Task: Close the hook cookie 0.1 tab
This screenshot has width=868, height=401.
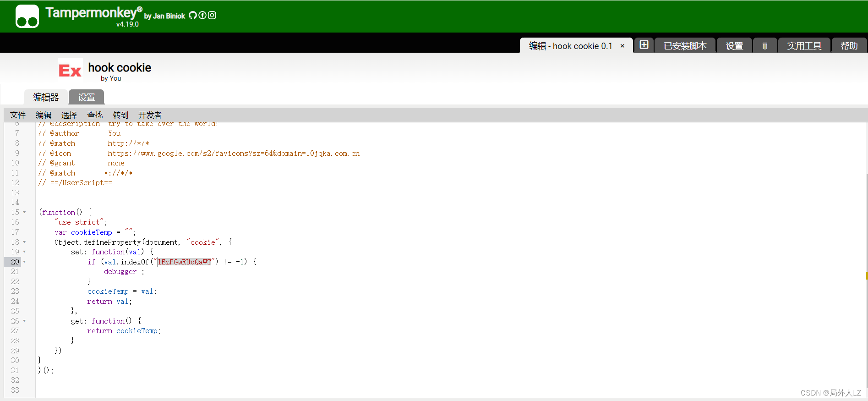Action: [622, 46]
